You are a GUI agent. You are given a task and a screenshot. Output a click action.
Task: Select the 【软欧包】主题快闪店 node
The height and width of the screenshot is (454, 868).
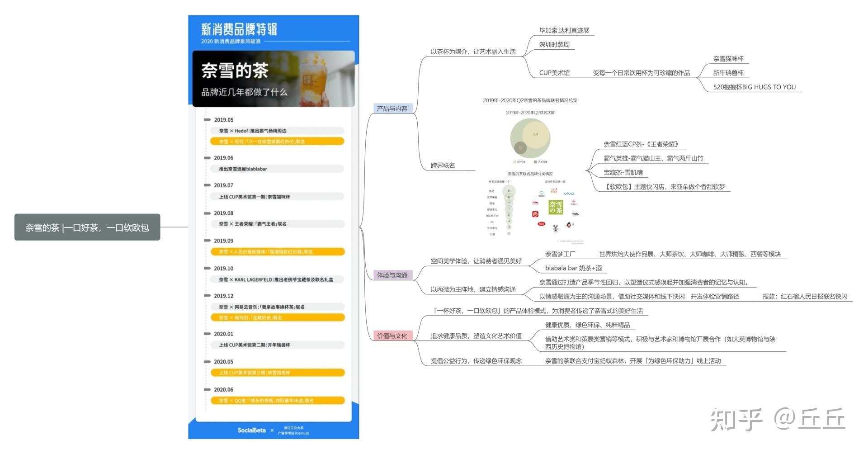pyautogui.click(x=664, y=187)
